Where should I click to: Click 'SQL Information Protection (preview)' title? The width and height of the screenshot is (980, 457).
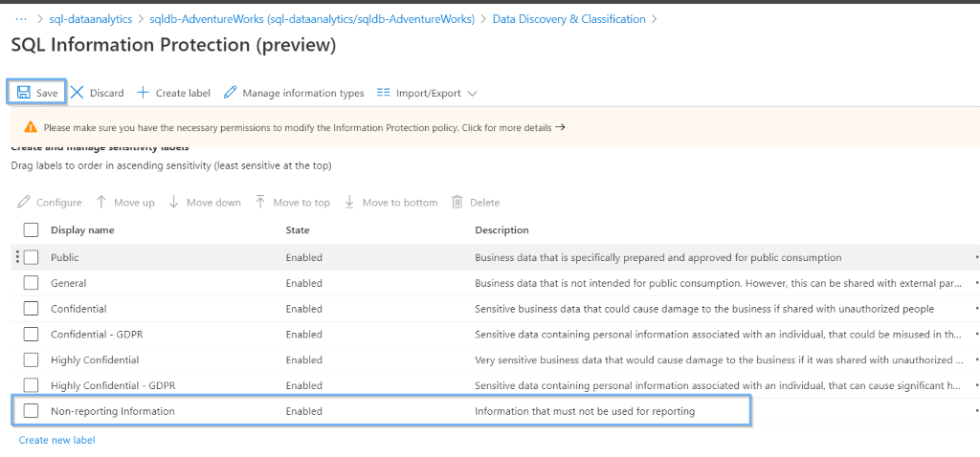coord(174,45)
